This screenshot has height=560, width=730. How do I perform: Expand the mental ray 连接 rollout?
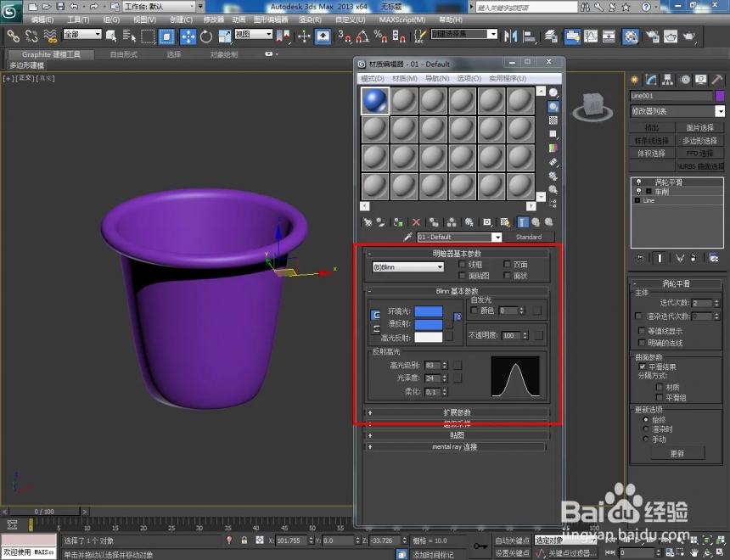[x=455, y=447]
